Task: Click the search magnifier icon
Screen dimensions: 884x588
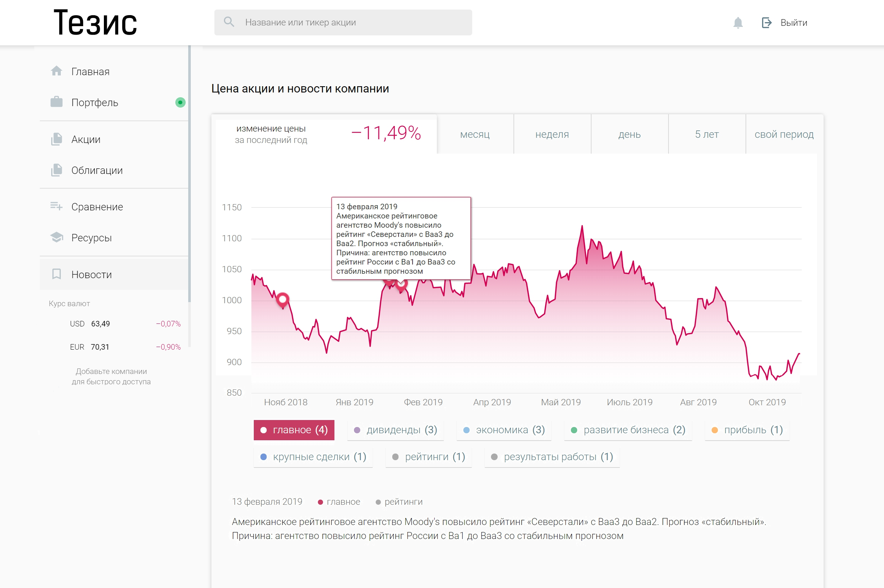Action: [x=229, y=22]
